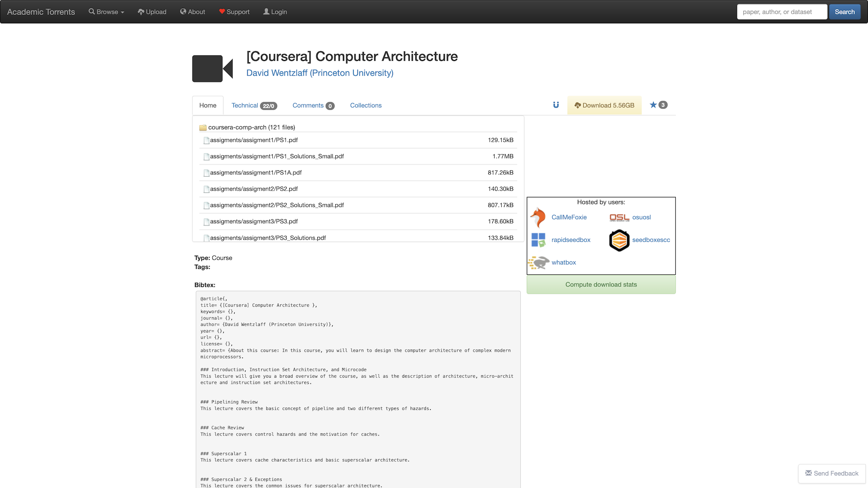
Task: Click the search input field
Action: coord(781,11)
